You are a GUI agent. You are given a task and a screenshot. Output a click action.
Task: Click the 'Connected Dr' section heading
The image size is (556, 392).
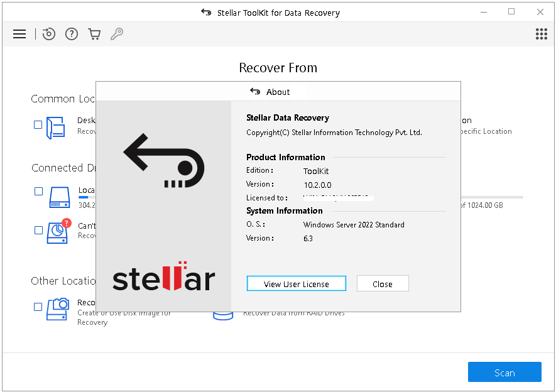(63, 168)
